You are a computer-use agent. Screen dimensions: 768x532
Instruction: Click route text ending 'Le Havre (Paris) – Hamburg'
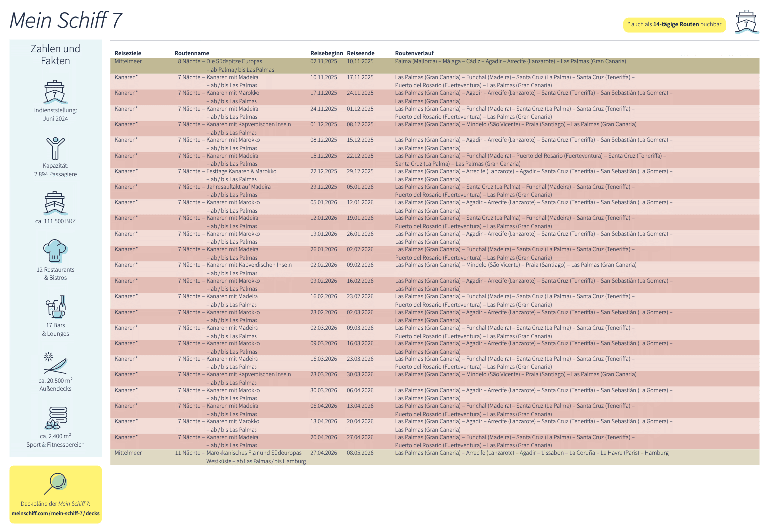(x=532, y=453)
